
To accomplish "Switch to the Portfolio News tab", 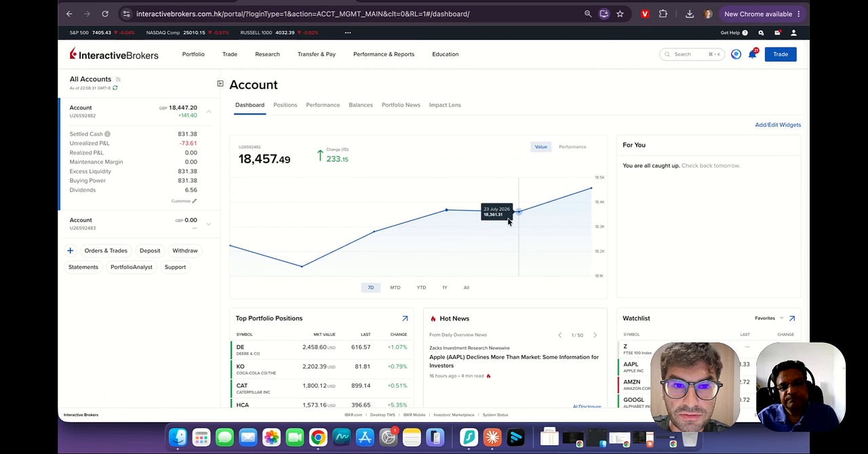I will (x=401, y=105).
